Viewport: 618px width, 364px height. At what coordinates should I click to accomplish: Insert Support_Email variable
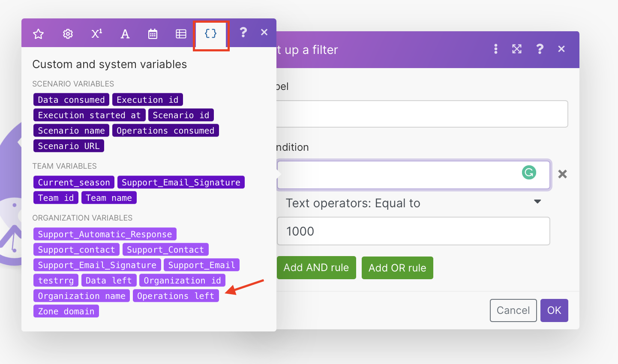click(x=201, y=265)
